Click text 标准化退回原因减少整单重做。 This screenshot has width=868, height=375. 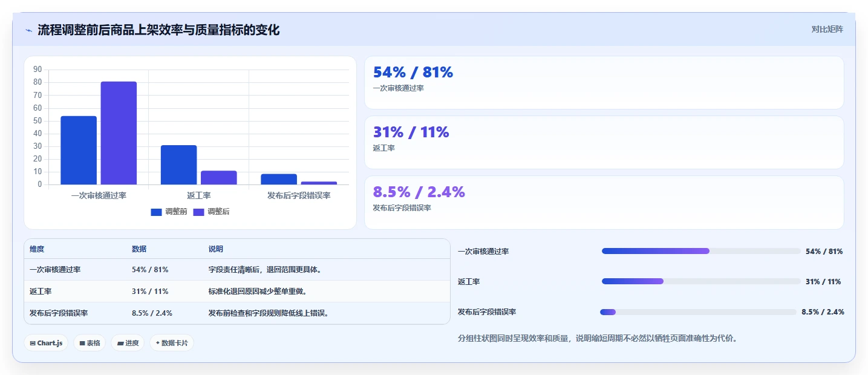pyautogui.click(x=258, y=292)
